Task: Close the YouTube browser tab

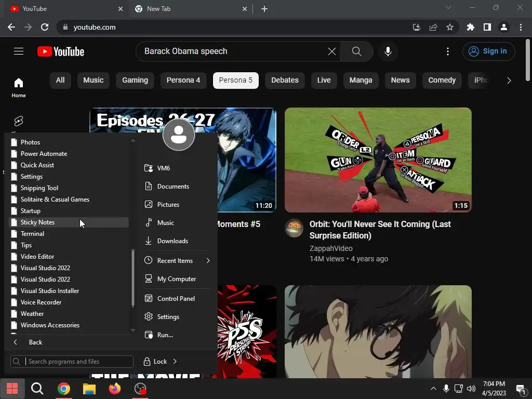Action: 121,9
